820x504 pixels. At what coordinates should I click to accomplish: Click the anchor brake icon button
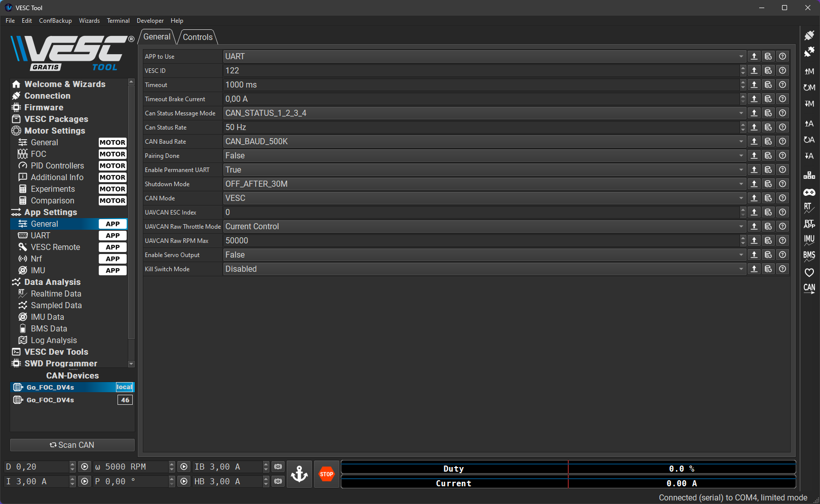pos(299,474)
